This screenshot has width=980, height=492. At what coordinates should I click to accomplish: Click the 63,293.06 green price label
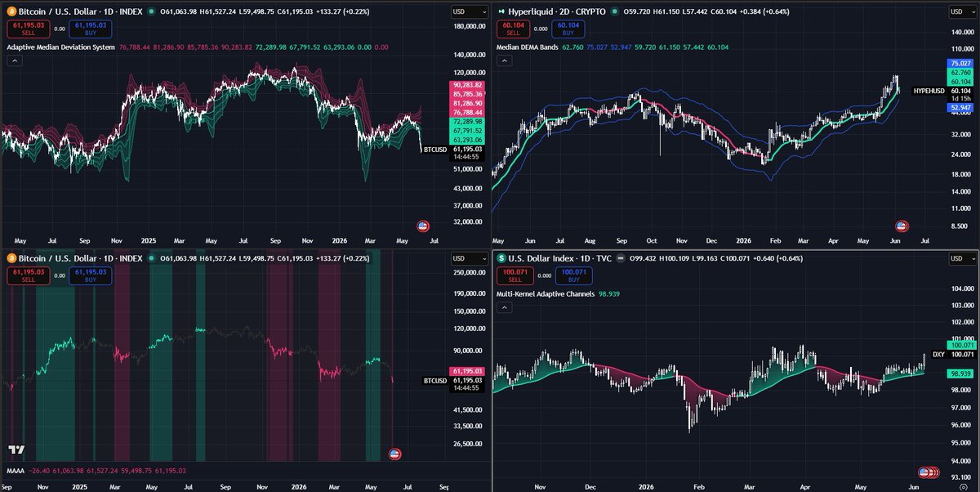[466, 138]
